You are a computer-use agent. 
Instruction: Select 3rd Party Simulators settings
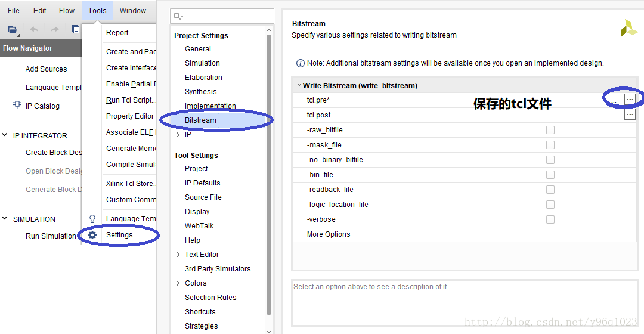218,269
